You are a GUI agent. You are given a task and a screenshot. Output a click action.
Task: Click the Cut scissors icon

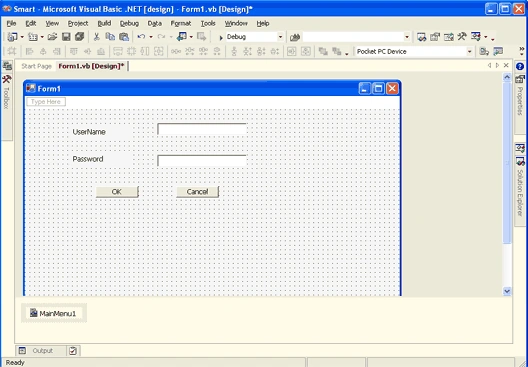coord(97,37)
